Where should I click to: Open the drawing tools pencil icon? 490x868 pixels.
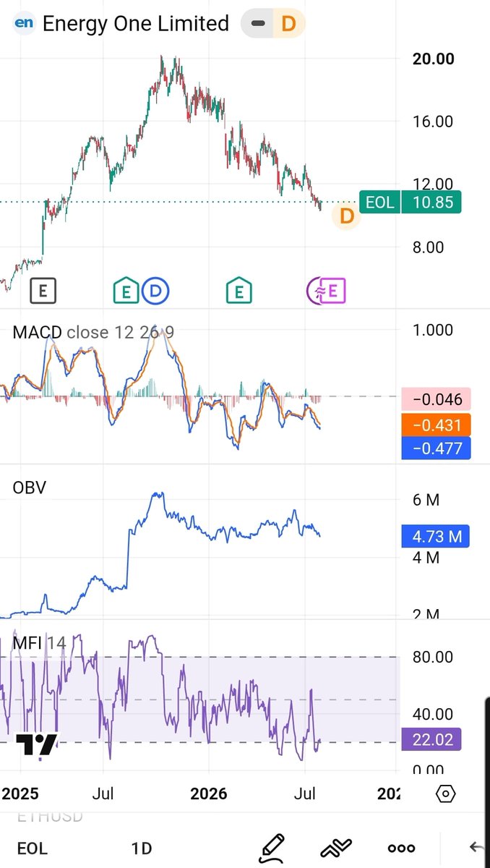point(272,848)
